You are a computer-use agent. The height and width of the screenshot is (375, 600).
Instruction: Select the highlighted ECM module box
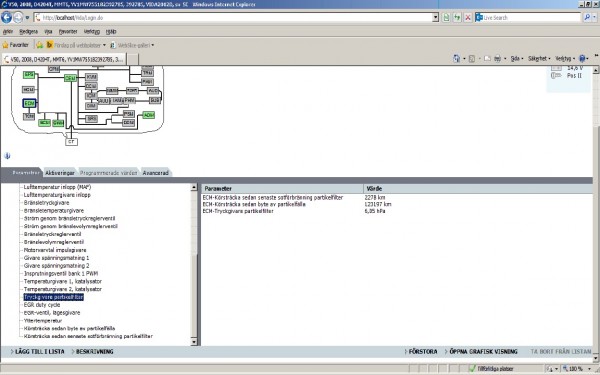pos(29,103)
